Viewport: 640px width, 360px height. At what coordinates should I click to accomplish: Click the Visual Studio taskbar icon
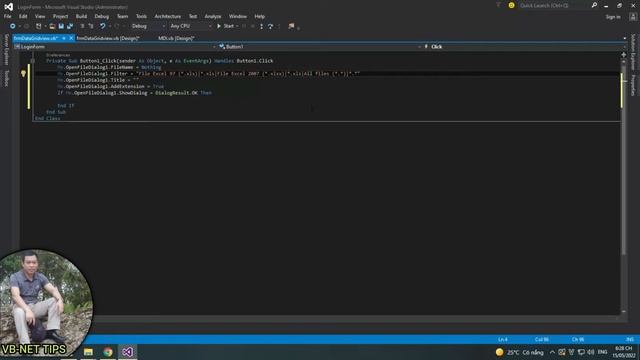click(127, 352)
